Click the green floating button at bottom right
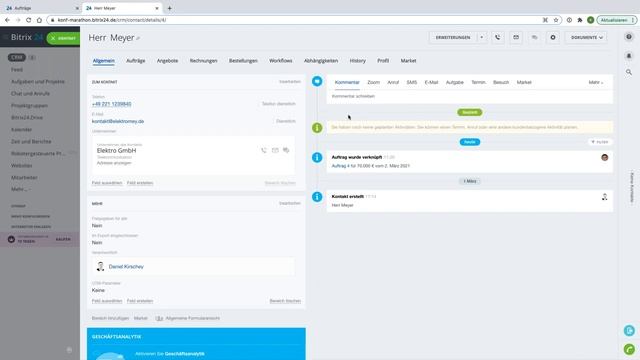The image size is (640, 360). [x=629, y=349]
